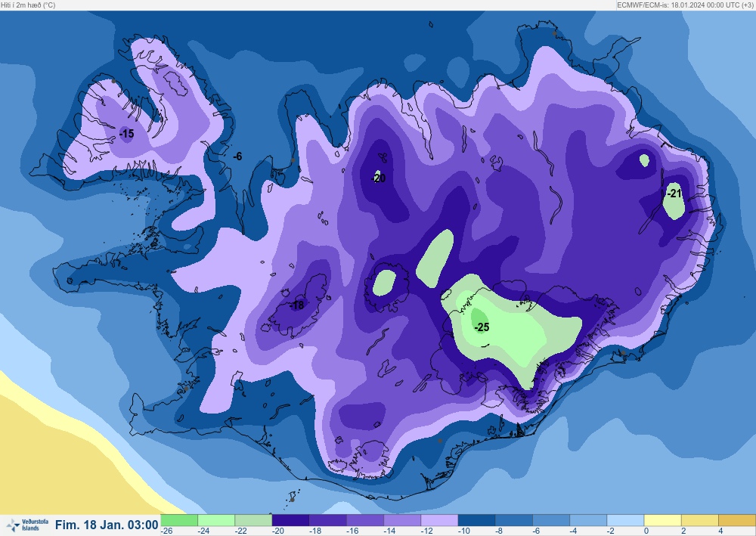The width and height of the screenshot is (756, 536).
Task: Click the -18 temperature label in the west
Action: tap(297, 305)
